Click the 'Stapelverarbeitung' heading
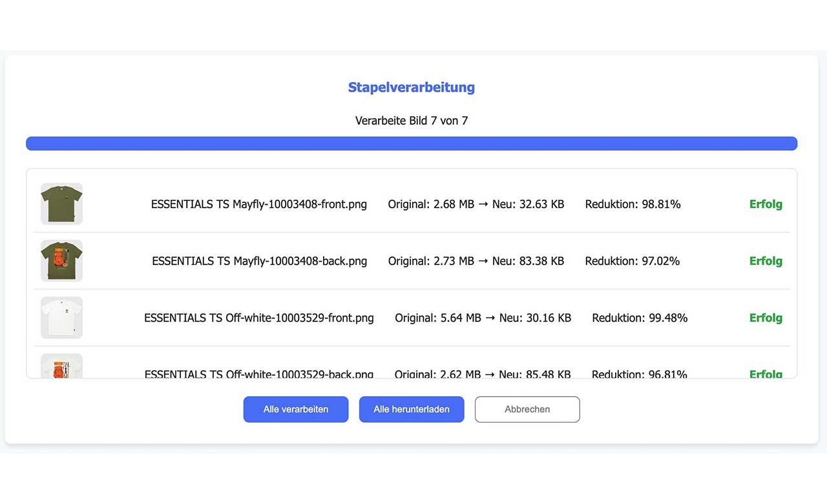 pos(411,87)
